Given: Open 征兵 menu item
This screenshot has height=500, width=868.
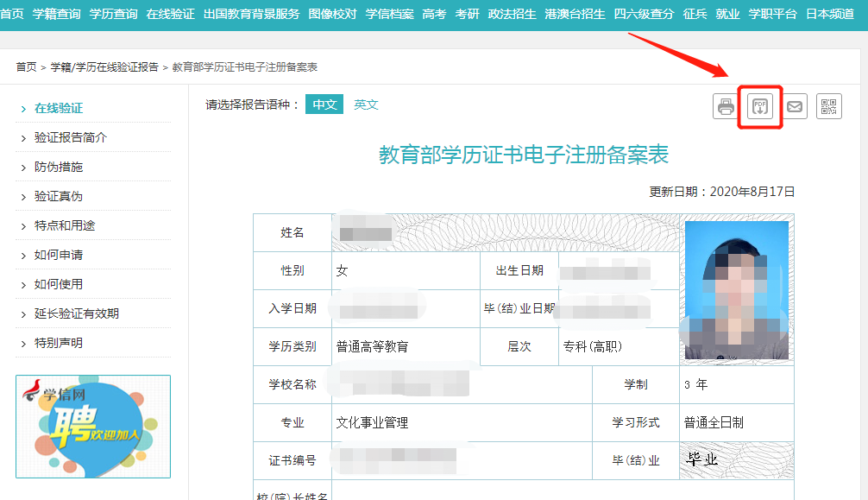Looking at the screenshot, I should (695, 14).
